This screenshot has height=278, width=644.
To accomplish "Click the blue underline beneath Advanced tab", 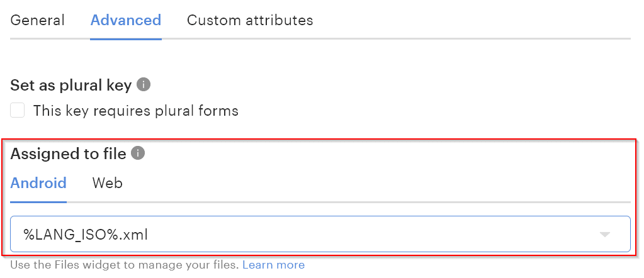I will 126,39.
